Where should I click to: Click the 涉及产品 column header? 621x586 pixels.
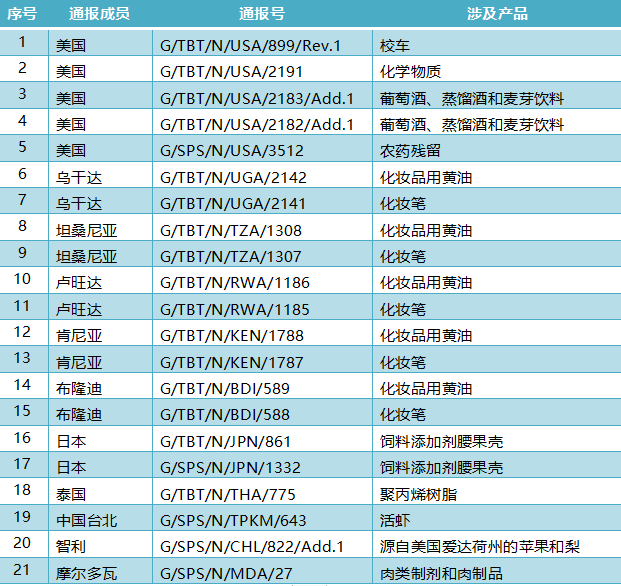coord(497,13)
